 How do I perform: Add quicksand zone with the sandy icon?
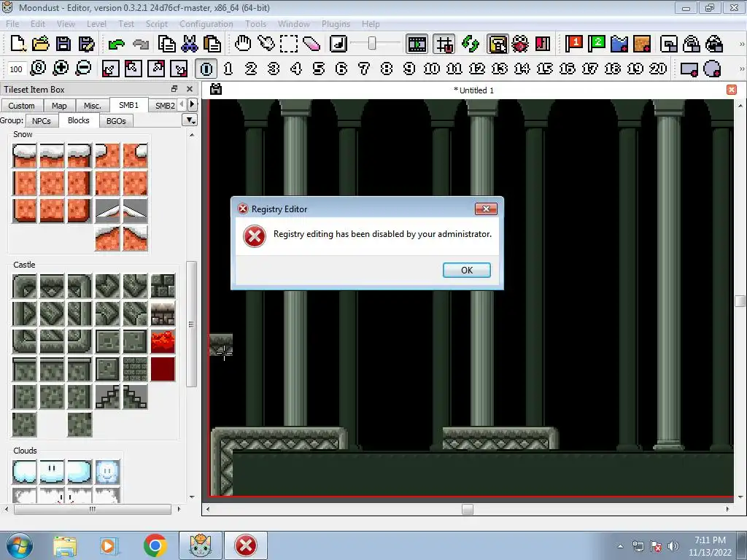[642, 44]
